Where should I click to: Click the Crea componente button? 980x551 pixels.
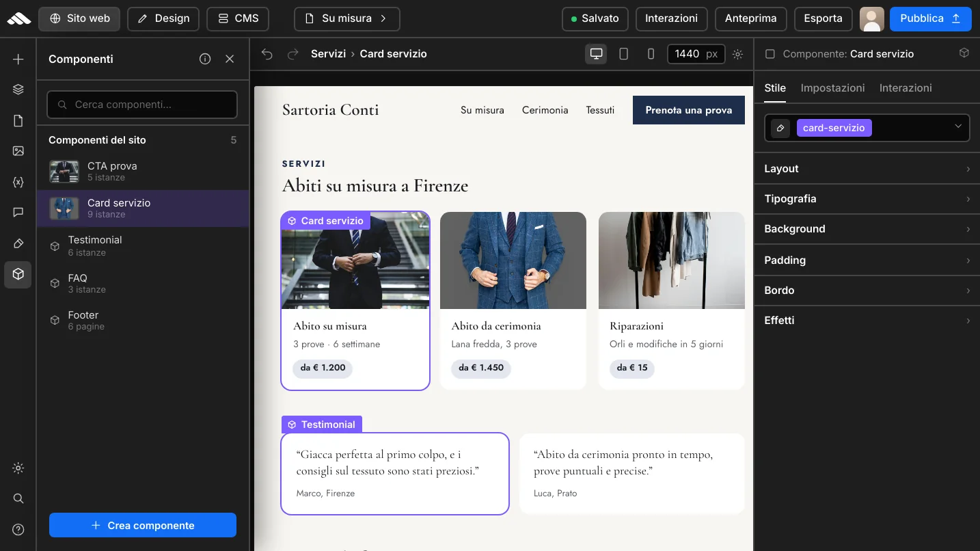(143, 525)
